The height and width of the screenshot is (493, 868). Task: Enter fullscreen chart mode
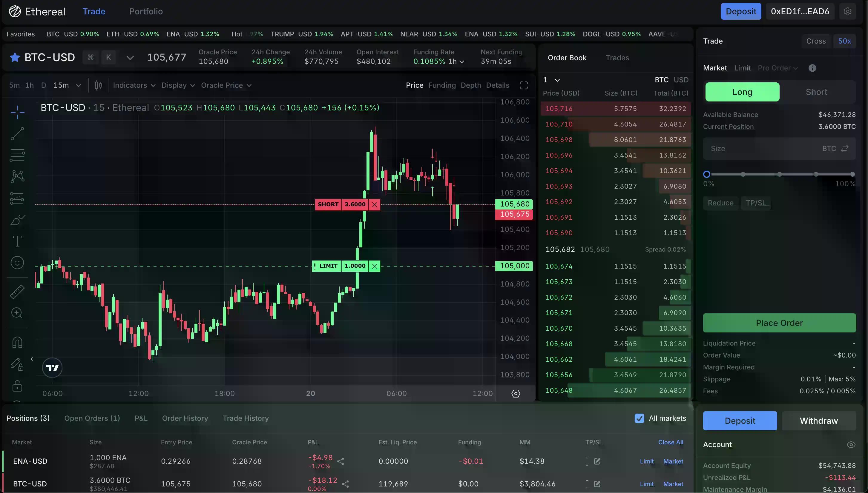pos(523,85)
